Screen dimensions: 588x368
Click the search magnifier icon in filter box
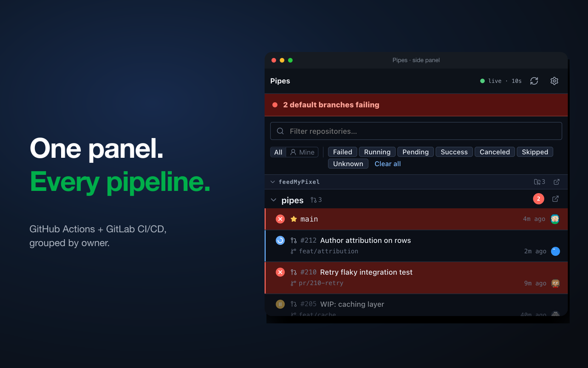click(x=280, y=131)
